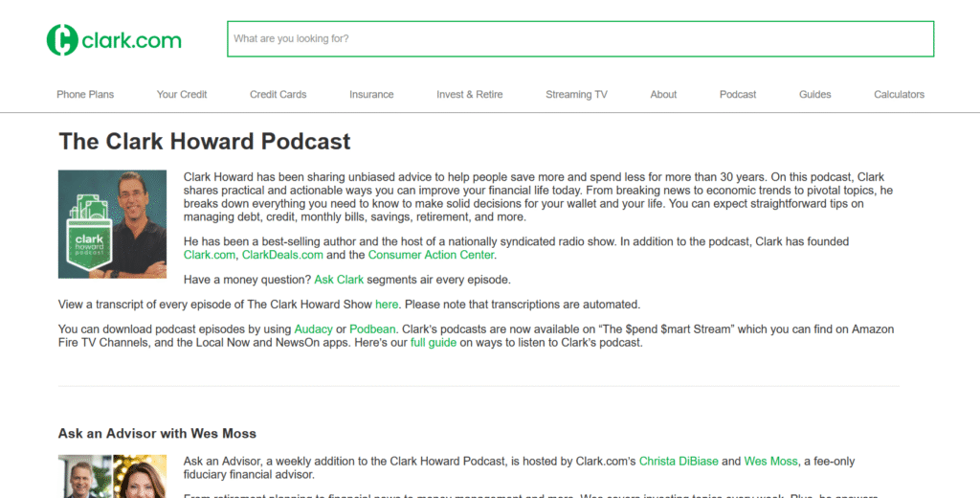
Task: Open the Calculators nav item
Action: tap(899, 95)
